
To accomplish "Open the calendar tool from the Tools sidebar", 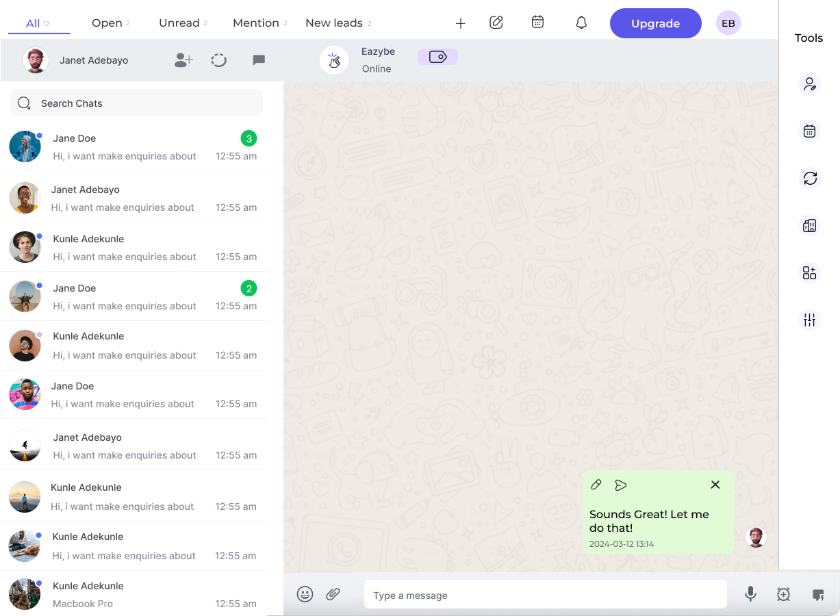I will coord(809,131).
